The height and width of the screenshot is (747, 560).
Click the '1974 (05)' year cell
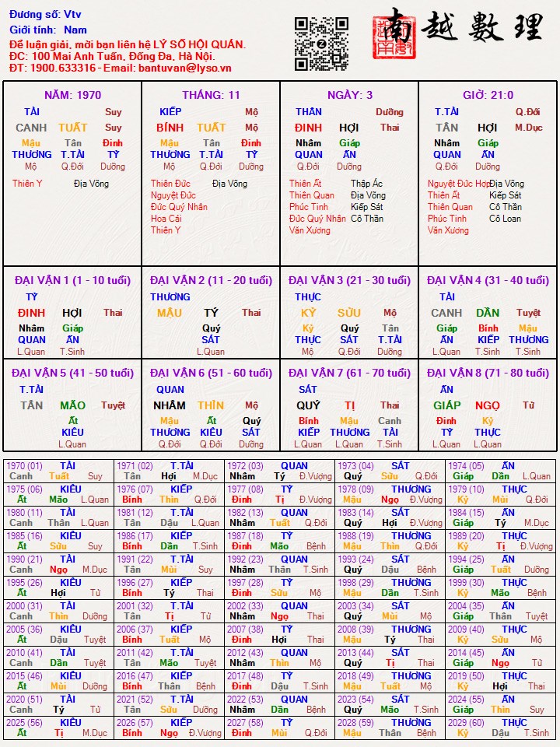[501, 472]
